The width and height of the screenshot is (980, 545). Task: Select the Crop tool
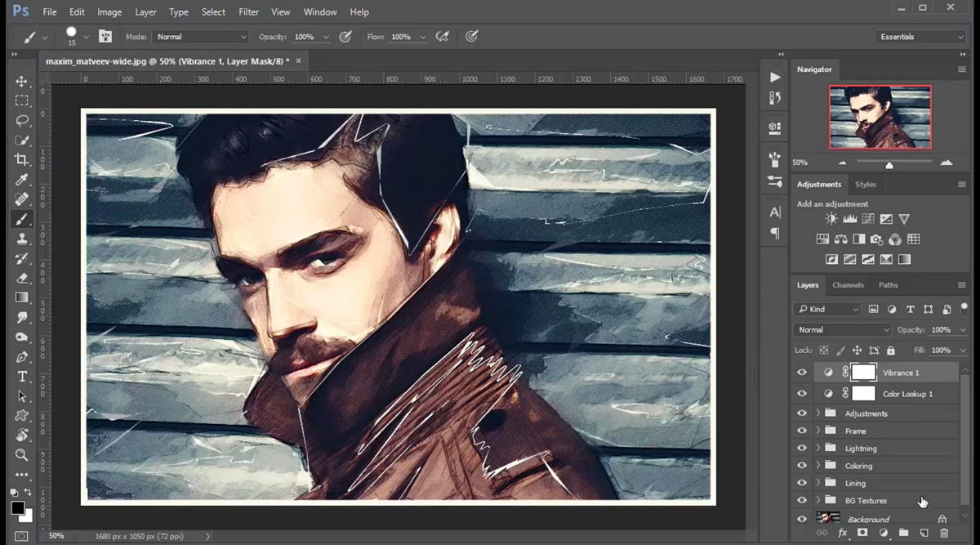point(22,160)
